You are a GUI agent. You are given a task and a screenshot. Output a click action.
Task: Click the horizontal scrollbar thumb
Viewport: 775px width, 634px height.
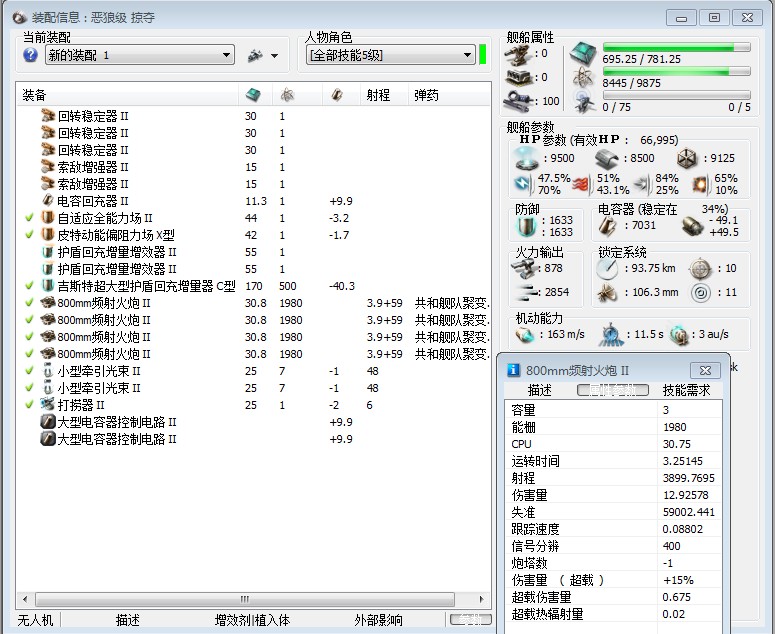click(x=245, y=599)
